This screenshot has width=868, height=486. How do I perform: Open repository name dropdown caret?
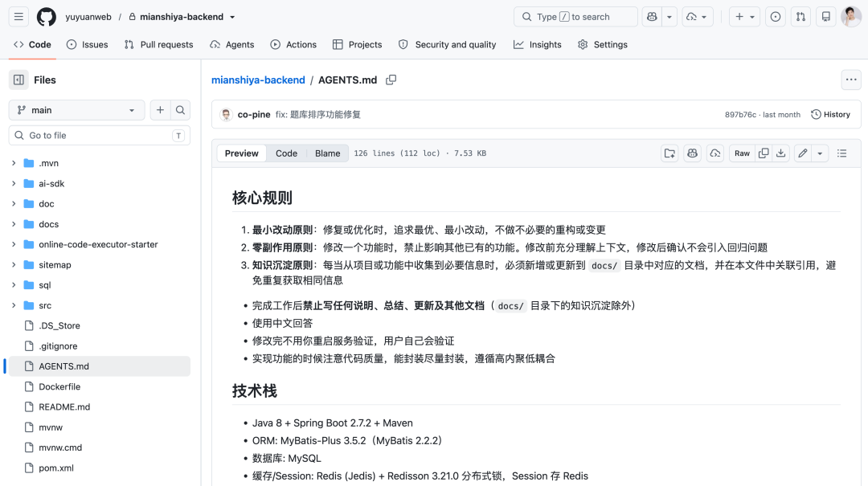[x=232, y=17]
